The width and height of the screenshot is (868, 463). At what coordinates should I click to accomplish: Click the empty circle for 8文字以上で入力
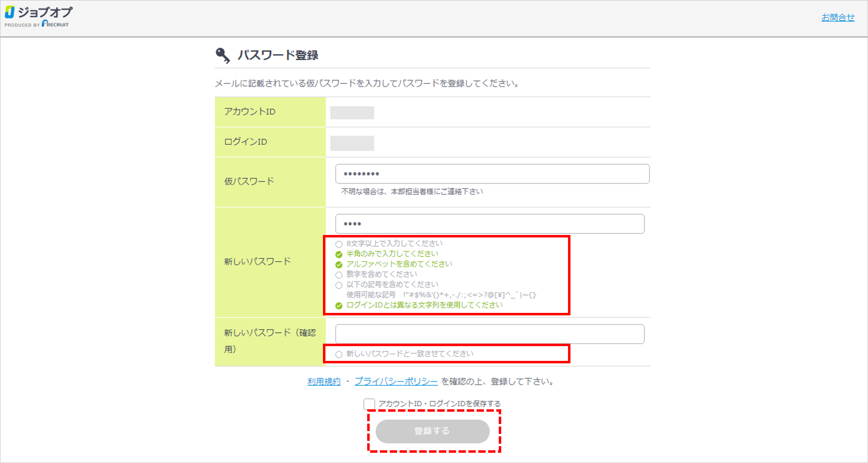coord(339,244)
